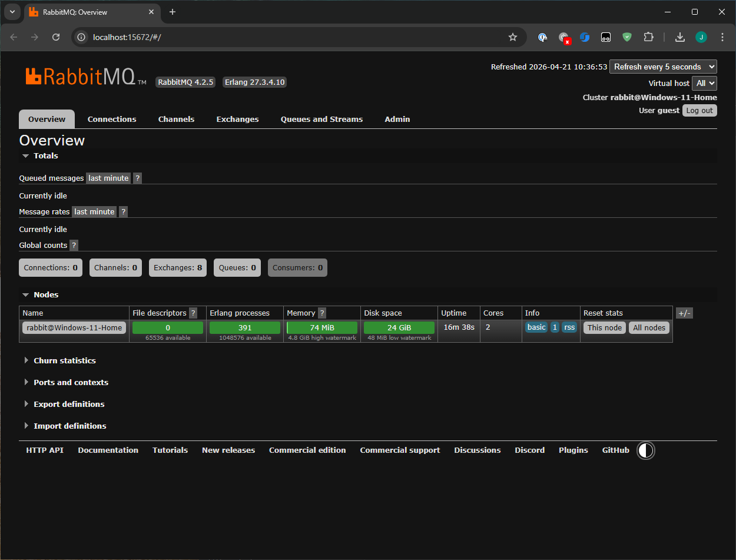This screenshot has width=736, height=560.
Task: Click the info tag labeled 1
Action: tap(555, 327)
